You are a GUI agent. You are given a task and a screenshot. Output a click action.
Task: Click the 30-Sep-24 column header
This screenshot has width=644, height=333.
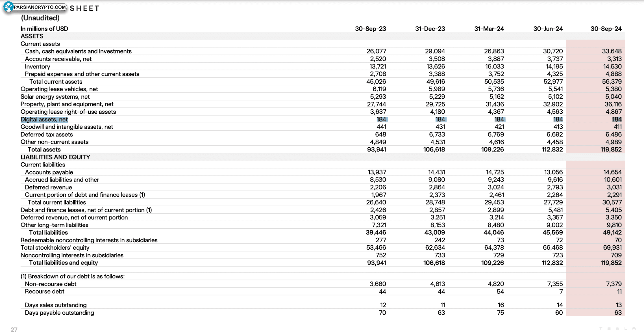(606, 29)
